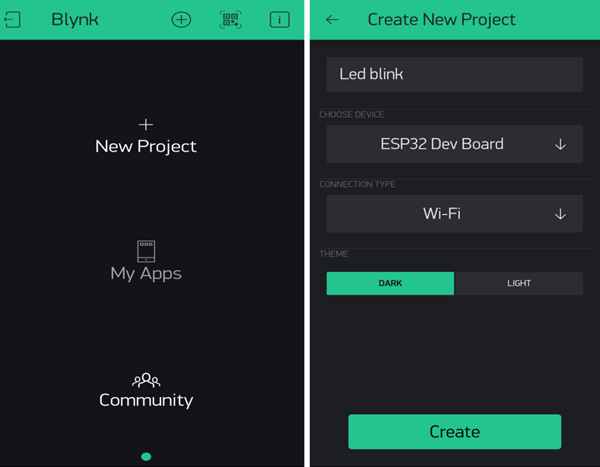
Task: Select the DARK theme option
Action: pyautogui.click(x=390, y=283)
